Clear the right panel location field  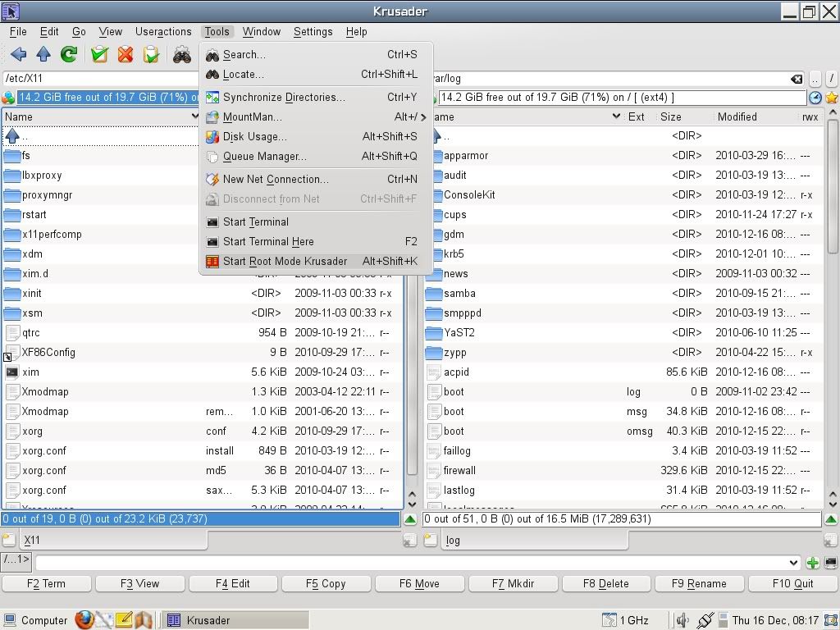pyautogui.click(x=797, y=79)
